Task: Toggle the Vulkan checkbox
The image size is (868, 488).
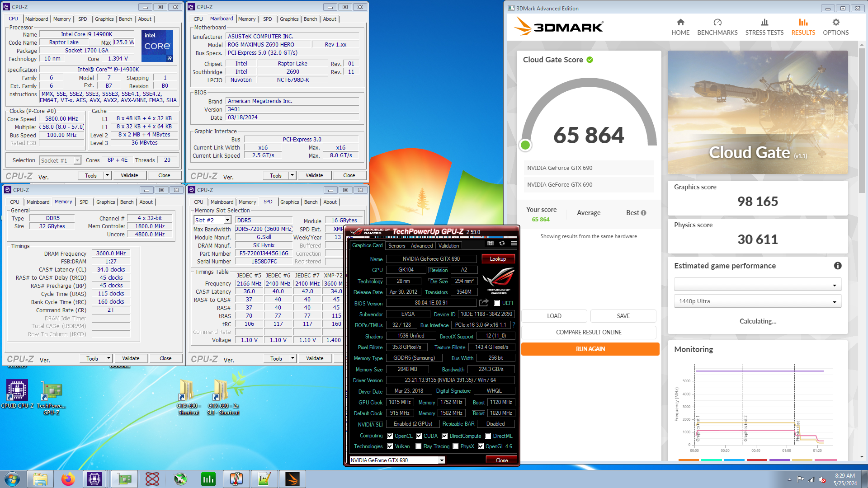Action: tap(390, 446)
